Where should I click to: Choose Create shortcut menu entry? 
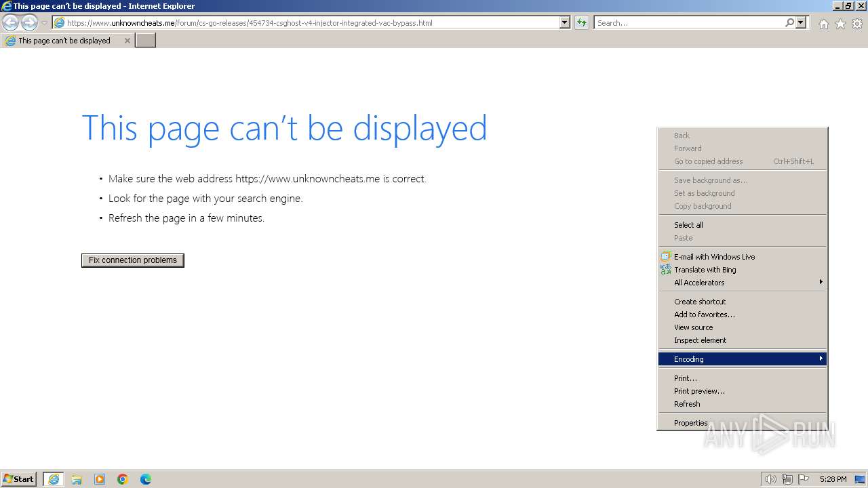pyautogui.click(x=743, y=302)
